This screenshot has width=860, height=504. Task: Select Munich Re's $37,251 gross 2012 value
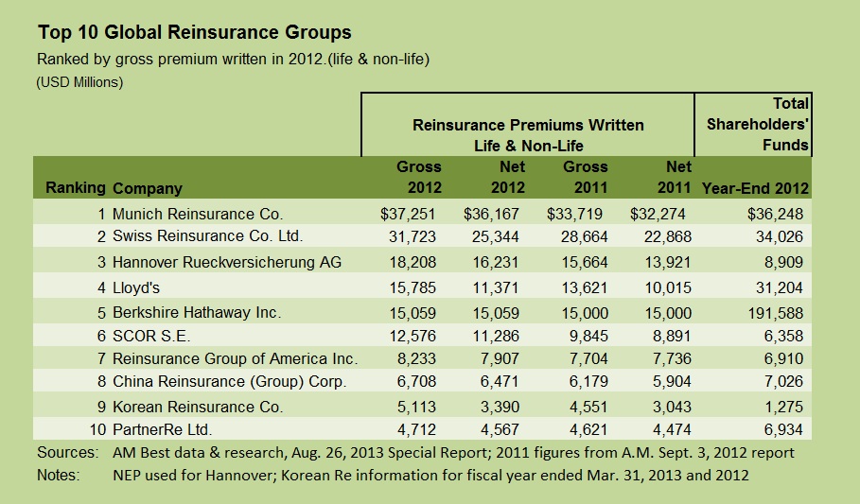tap(415, 214)
